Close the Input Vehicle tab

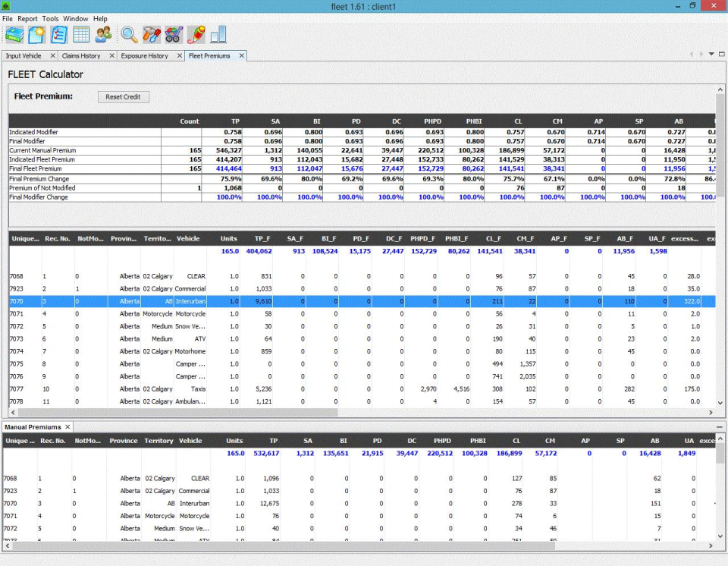point(52,55)
